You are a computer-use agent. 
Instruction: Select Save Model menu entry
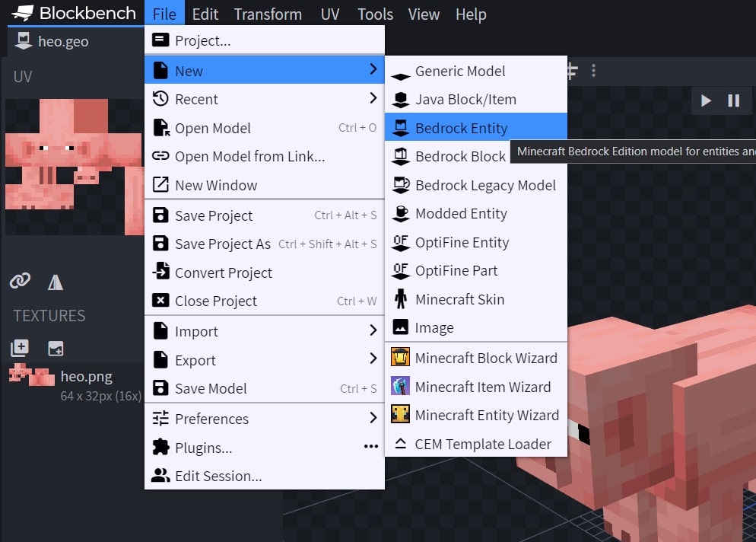pos(264,388)
